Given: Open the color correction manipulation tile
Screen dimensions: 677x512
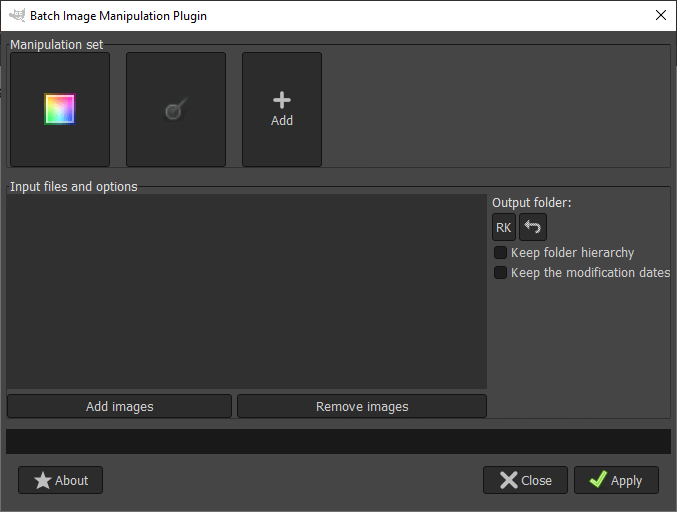Looking at the screenshot, I should (60, 109).
